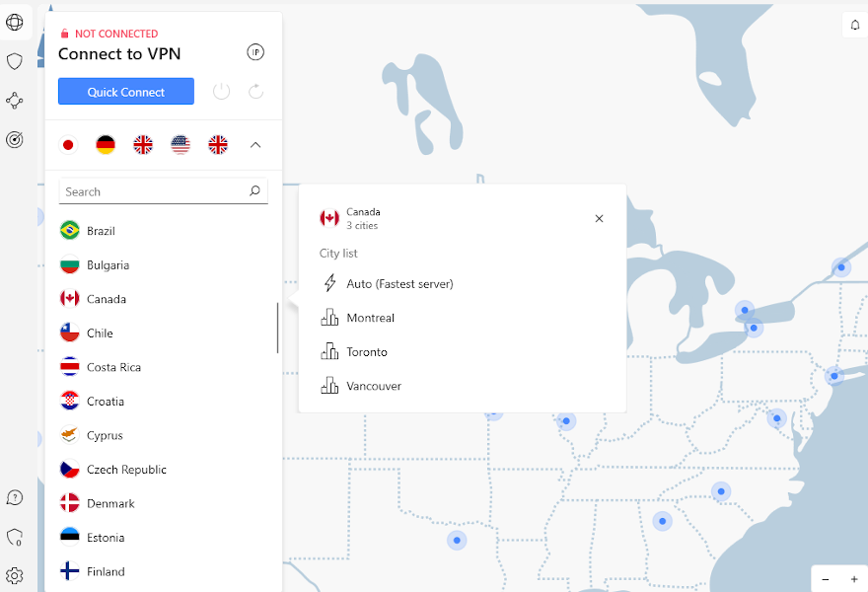The height and width of the screenshot is (592, 868).
Task: Open the Dark Web Monitor radar icon
Action: click(15, 140)
